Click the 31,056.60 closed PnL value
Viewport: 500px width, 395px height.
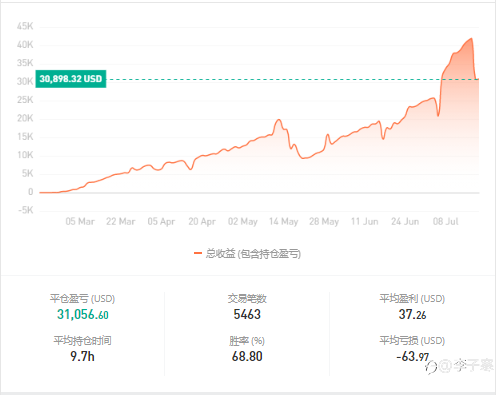pos(83,314)
